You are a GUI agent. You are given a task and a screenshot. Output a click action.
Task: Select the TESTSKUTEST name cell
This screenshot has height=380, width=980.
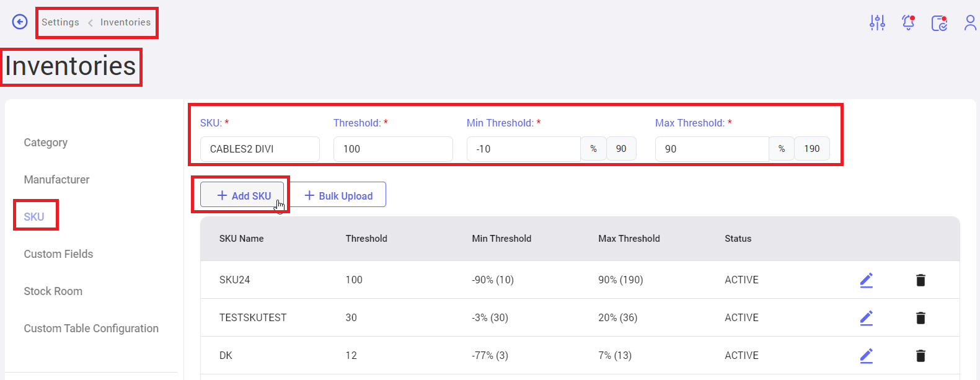click(x=253, y=318)
